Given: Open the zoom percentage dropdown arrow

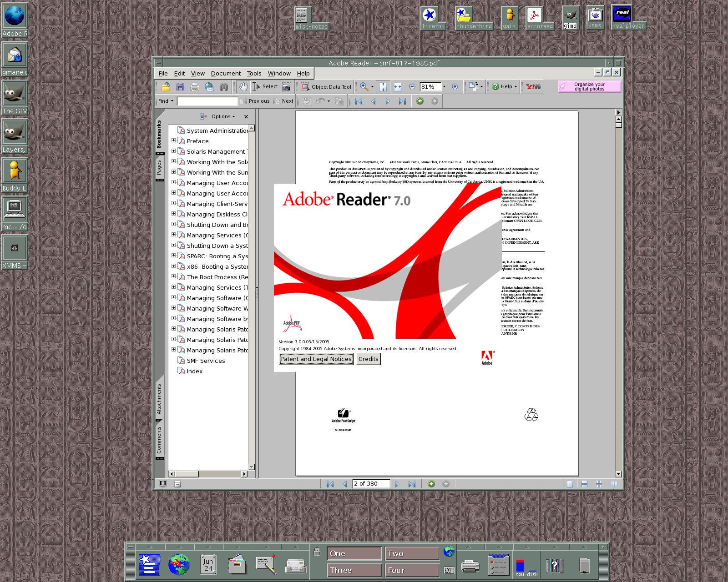Looking at the screenshot, I should tap(444, 86).
